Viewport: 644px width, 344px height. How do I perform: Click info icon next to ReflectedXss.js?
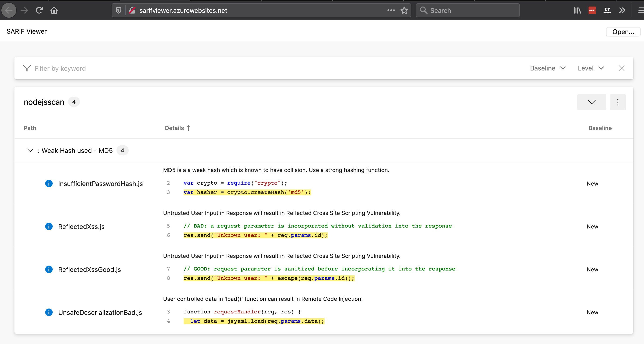point(49,226)
